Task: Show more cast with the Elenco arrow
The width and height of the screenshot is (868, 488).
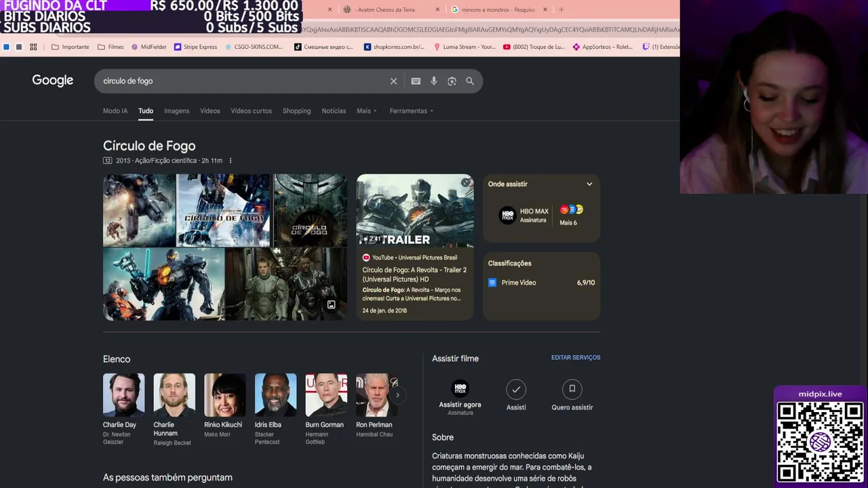Action: click(397, 395)
